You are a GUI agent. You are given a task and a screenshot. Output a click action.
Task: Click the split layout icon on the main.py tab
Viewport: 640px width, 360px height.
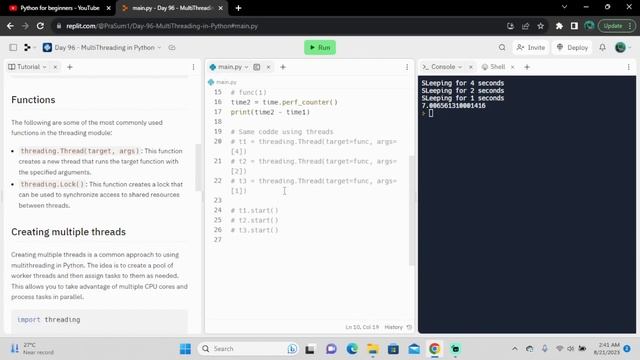(257, 67)
